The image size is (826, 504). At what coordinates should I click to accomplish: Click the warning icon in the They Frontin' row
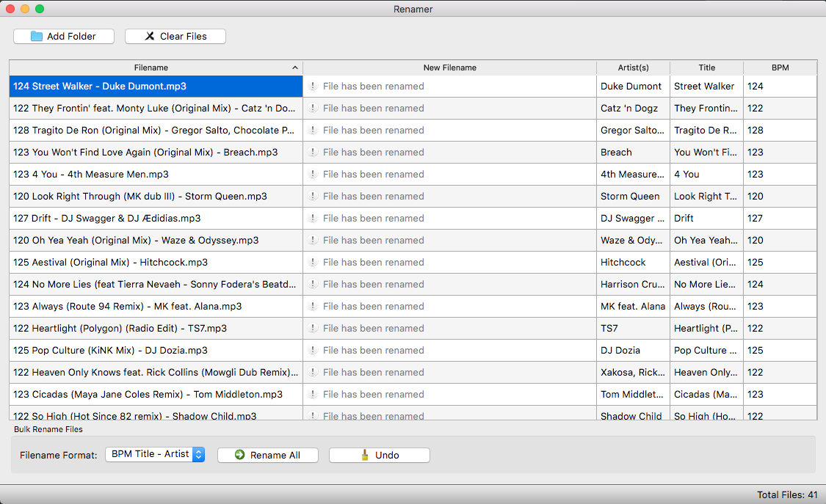pos(313,109)
